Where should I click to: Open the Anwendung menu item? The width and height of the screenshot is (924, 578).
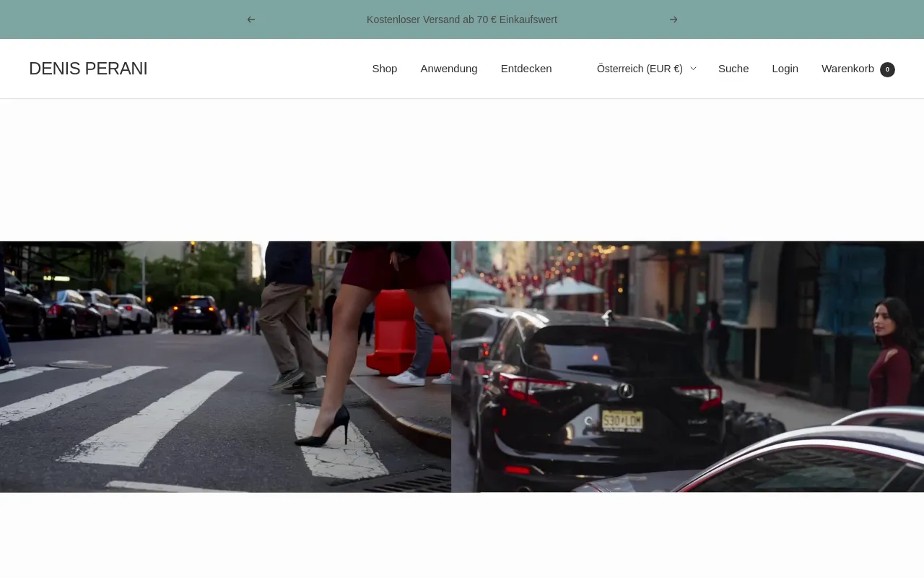pos(449,69)
